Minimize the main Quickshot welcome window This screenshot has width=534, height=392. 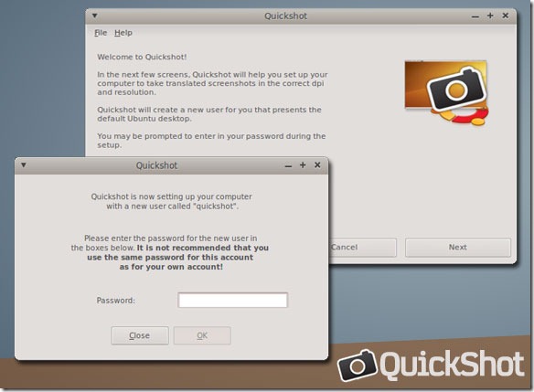pyautogui.click(x=475, y=16)
